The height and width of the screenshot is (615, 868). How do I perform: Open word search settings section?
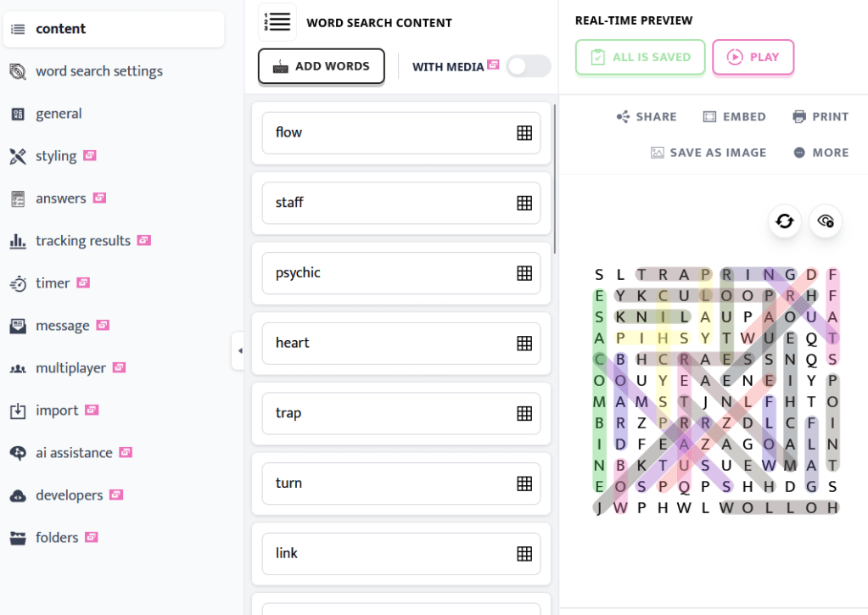click(x=98, y=71)
